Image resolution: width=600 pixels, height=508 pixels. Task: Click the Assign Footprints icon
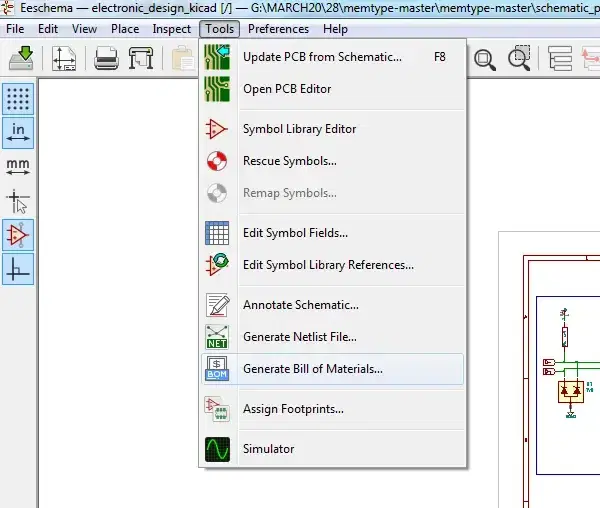point(217,409)
